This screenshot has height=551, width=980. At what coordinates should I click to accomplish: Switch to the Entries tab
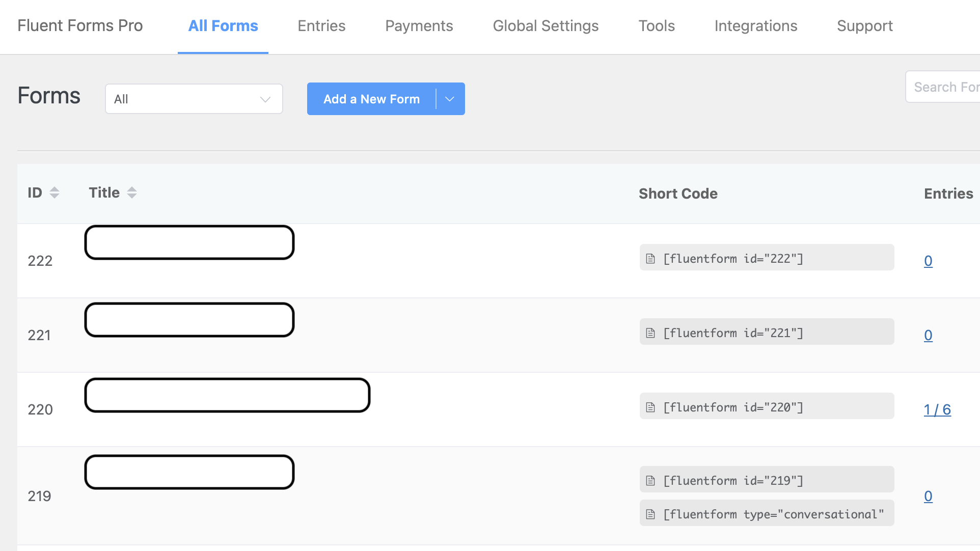tap(321, 25)
